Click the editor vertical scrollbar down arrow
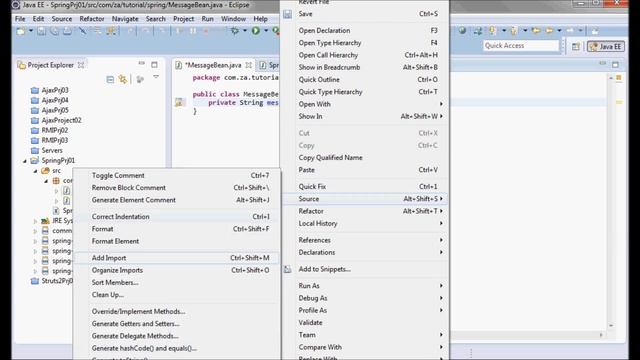This screenshot has height=360, width=640. (x=611, y=325)
